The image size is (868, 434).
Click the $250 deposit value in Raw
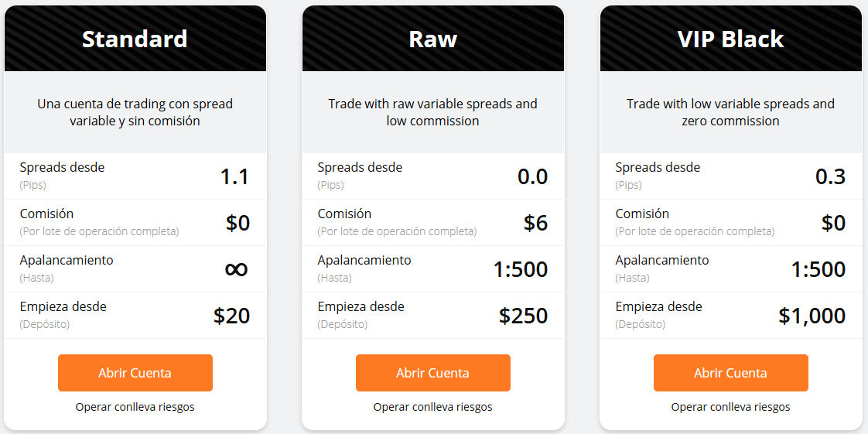(523, 316)
